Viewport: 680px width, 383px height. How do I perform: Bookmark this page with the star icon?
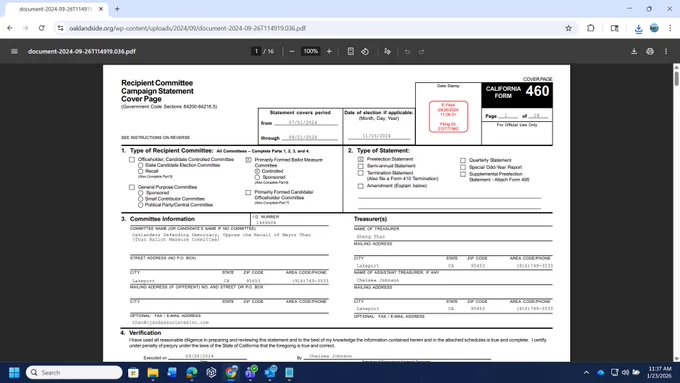click(568, 28)
